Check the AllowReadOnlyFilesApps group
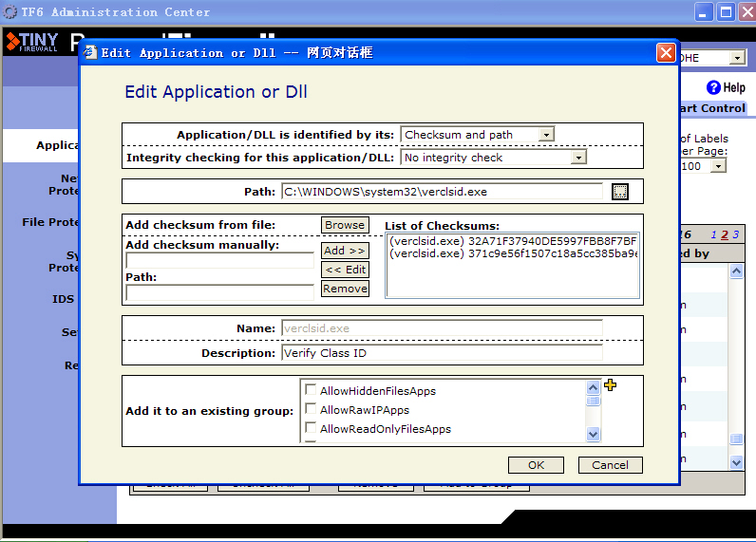Viewport: 756px width, 542px height. tap(311, 427)
